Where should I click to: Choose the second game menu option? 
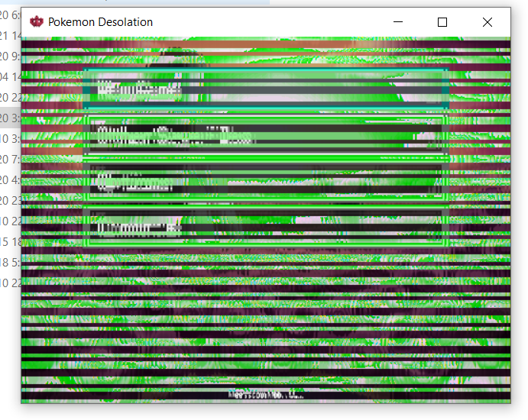point(265,136)
